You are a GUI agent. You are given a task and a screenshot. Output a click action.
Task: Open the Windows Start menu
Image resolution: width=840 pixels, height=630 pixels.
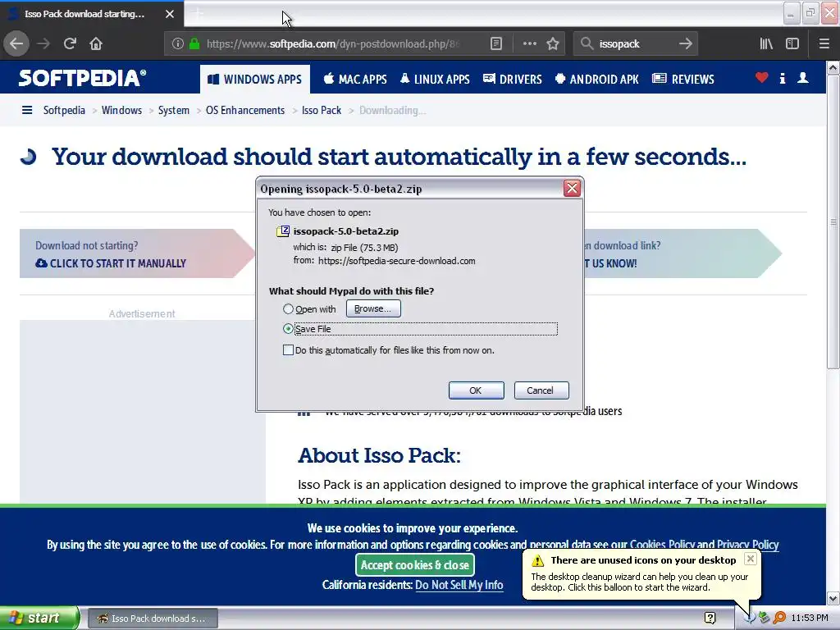click(40, 618)
